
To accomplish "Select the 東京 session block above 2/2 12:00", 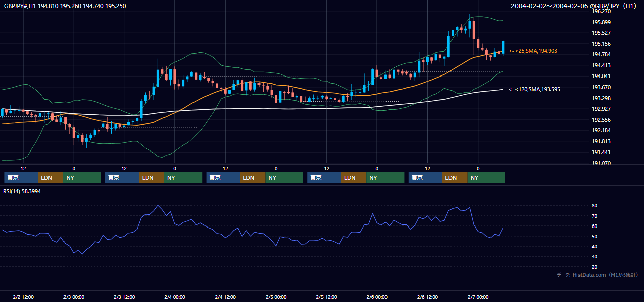I will (21, 178).
